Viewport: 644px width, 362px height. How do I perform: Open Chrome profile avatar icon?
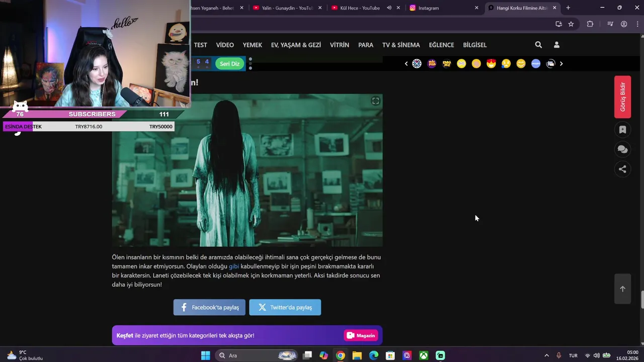coord(624,24)
